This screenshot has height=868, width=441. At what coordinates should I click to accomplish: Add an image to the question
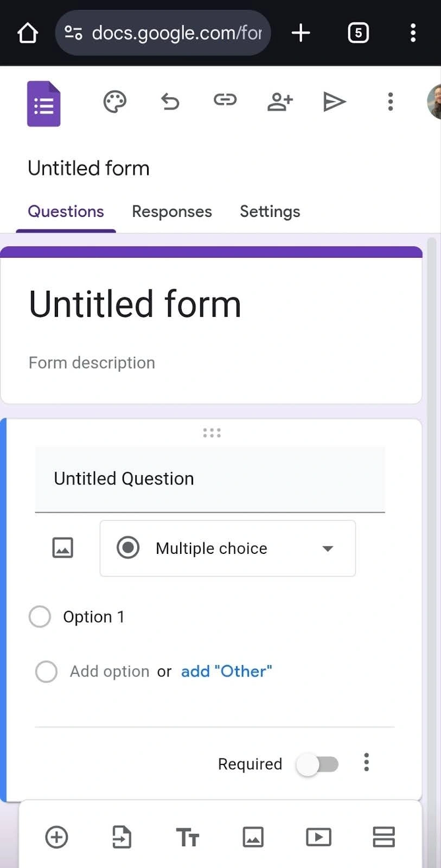click(x=62, y=548)
